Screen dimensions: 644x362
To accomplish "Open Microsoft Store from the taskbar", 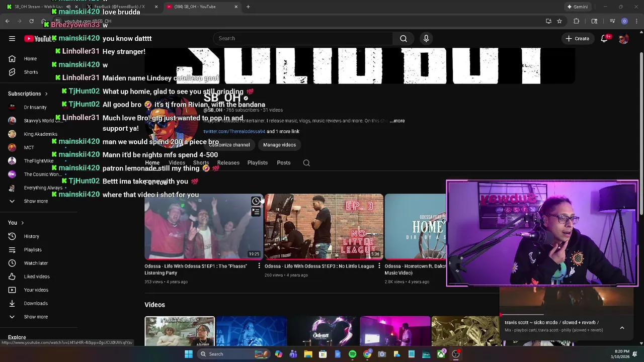I will click(323, 354).
